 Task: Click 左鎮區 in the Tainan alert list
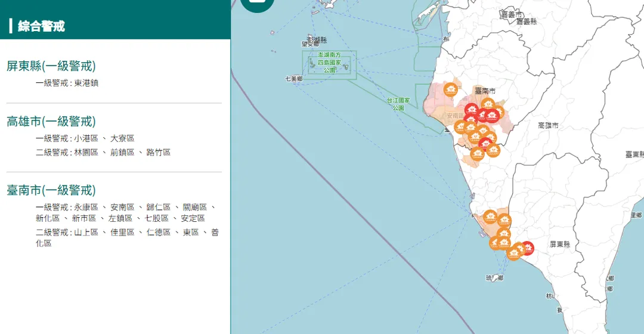coord(120,218)
